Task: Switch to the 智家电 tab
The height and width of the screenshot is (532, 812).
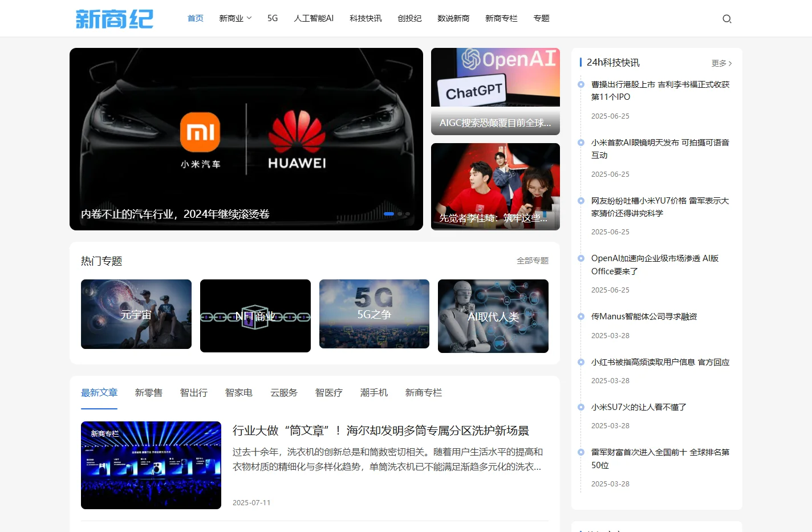Action: coord(239,392)
